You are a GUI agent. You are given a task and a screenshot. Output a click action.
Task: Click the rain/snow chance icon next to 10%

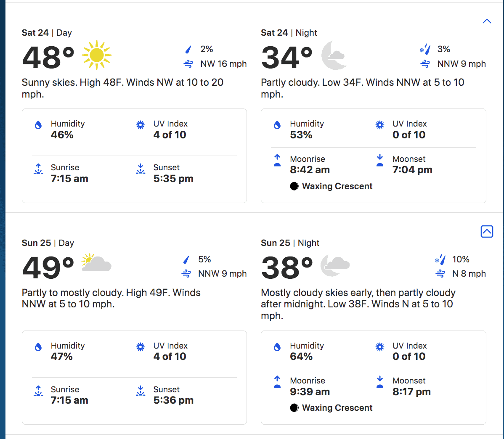[x=440, y=259]
